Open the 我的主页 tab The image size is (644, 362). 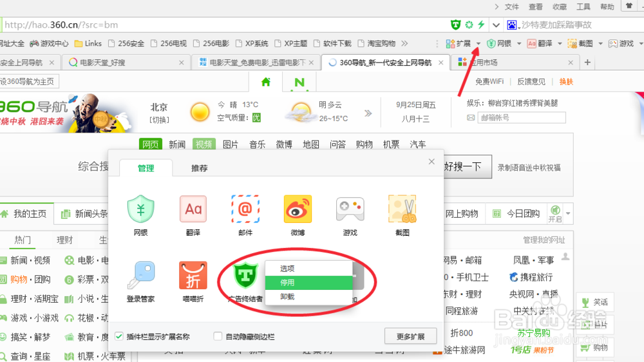coord(27,214)
